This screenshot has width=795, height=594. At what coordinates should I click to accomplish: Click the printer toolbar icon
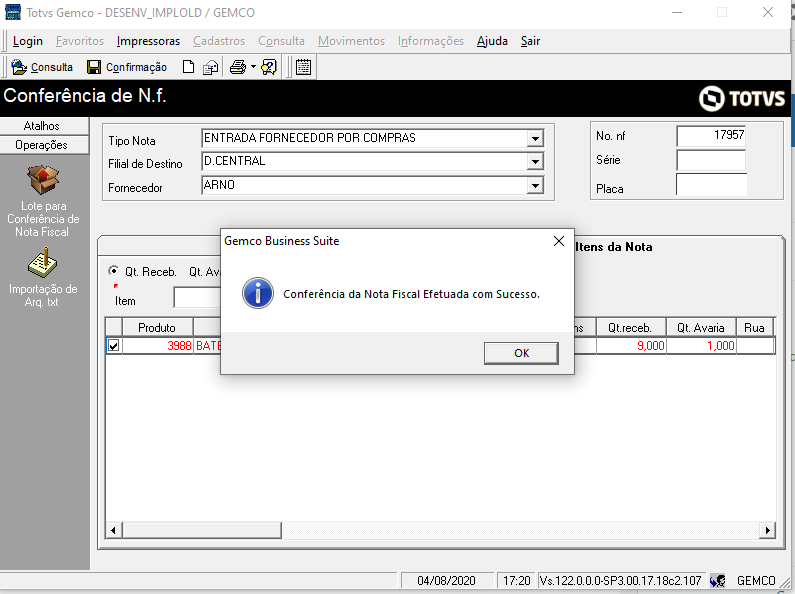click(238, 67)
